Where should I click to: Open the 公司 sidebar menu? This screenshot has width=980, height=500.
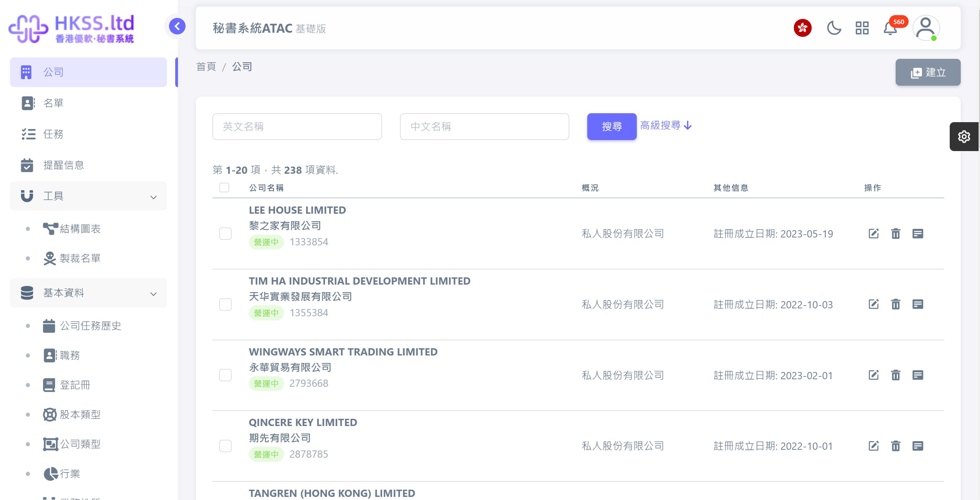tap(88, 72)
